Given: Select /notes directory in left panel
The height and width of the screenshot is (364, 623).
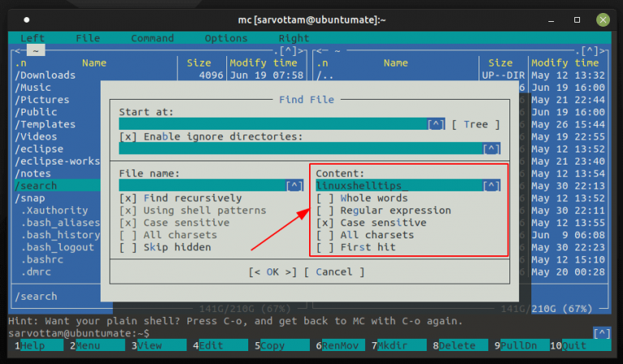Looking at the screenshot, I should coord(32,173).
